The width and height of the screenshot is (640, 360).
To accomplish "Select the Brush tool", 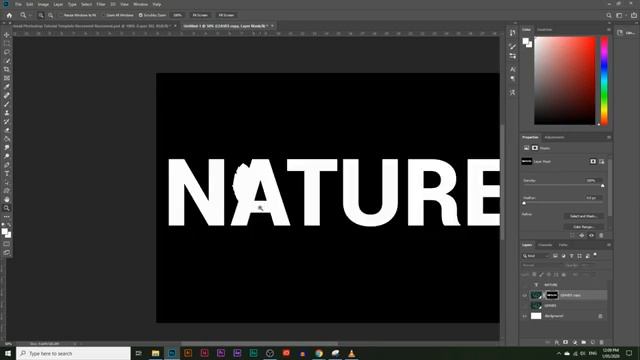I will [x=7, y=104].
